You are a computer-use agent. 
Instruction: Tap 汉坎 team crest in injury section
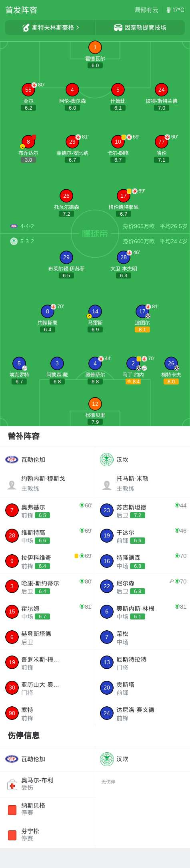coord(107,759)
